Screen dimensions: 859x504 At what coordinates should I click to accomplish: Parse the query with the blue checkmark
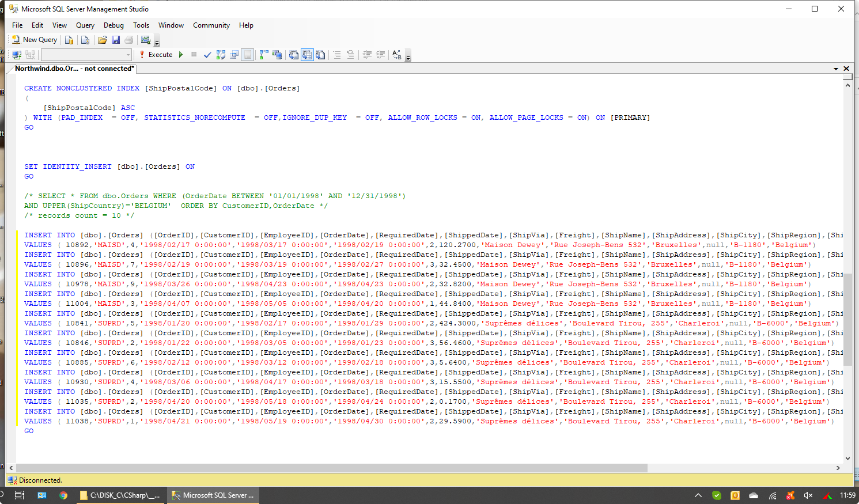click(207, 55)
